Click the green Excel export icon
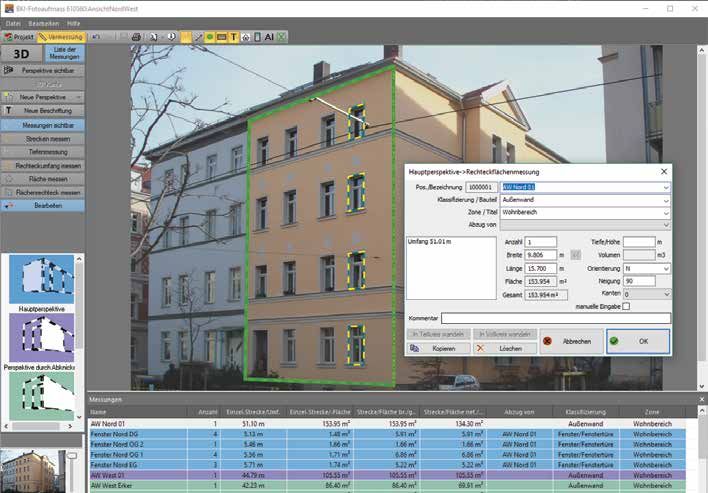This screenshot has width=708, height=493. pyautogui.click(x=283, y=37)
